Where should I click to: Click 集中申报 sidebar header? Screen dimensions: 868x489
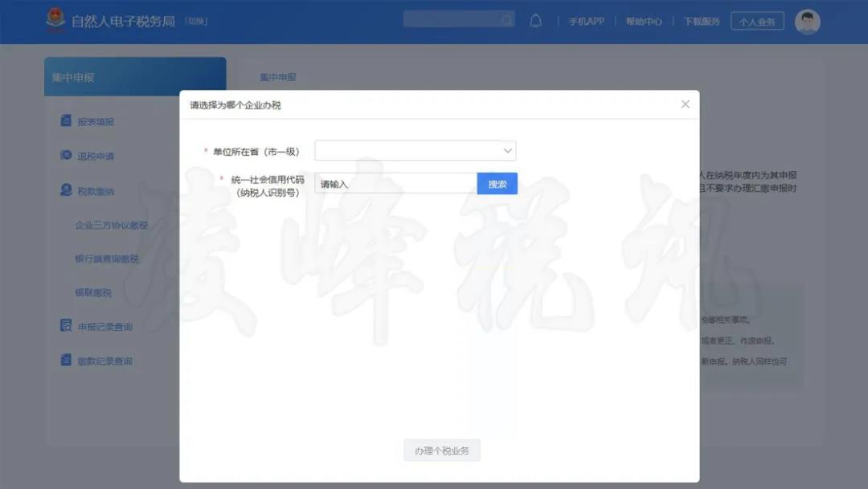(135, 77)
